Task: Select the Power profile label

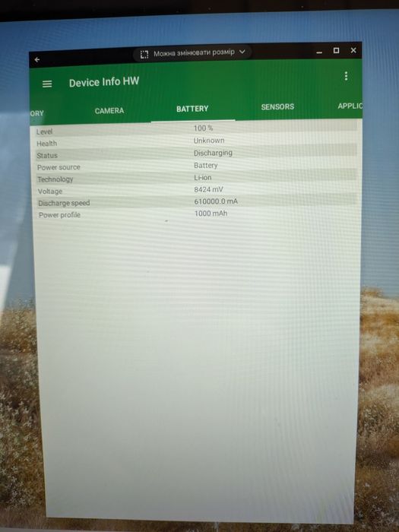Action: tap(59, 215)
